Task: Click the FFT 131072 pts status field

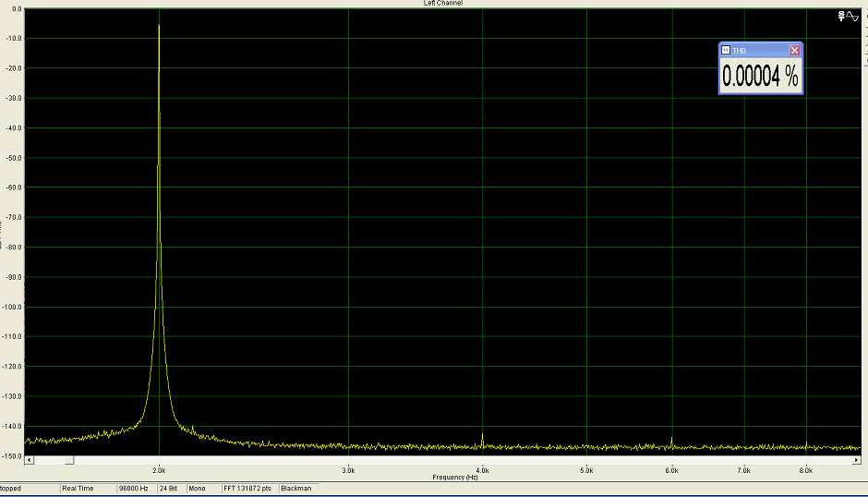Action: (x=248, y=488)
